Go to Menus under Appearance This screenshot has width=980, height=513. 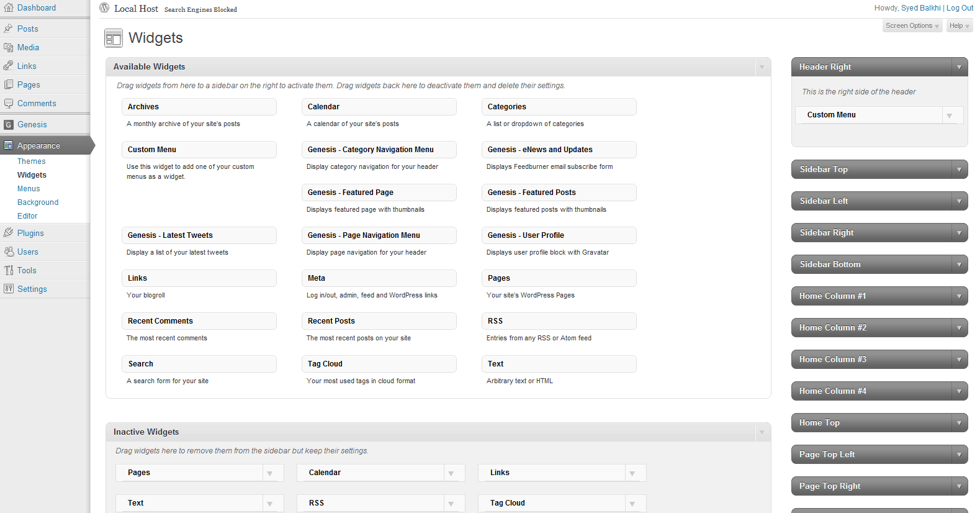pos(29,189)
